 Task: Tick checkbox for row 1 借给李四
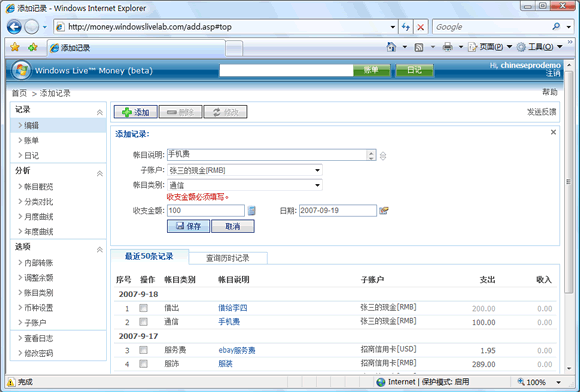144,308
